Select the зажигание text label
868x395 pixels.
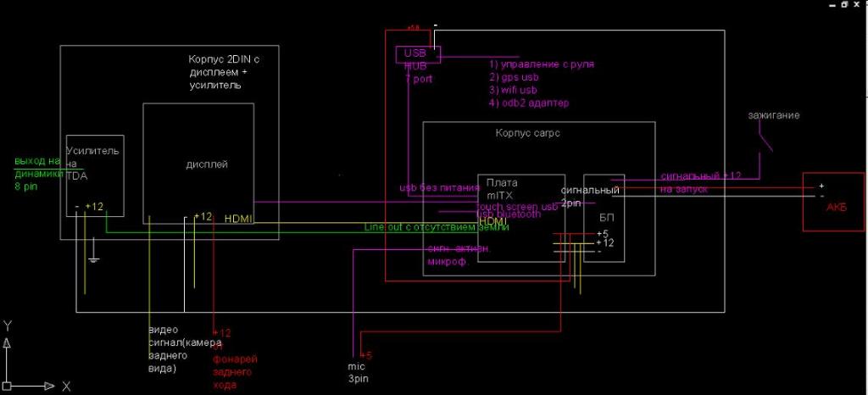(x=773, y=114)
